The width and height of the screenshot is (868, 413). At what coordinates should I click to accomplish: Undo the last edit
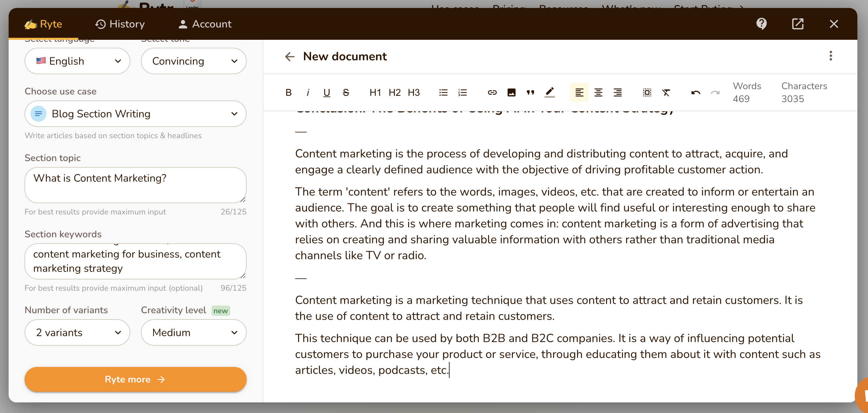[x=696, y=92]
